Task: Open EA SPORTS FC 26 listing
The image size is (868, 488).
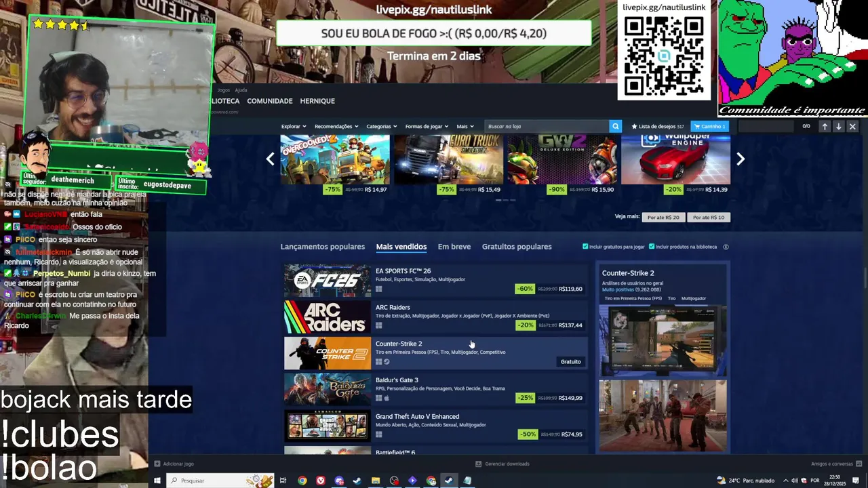Action: [435, 280]
